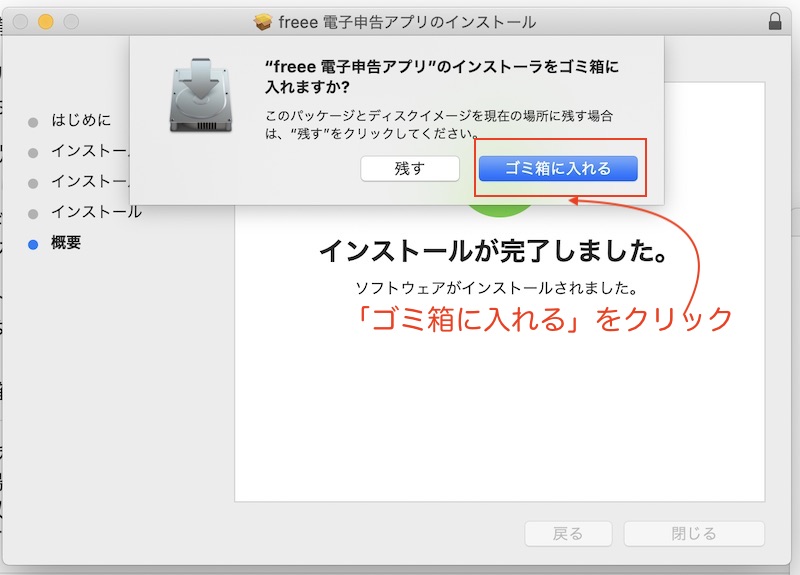
Task: Click the 残す button
Action: coord(410,168)
